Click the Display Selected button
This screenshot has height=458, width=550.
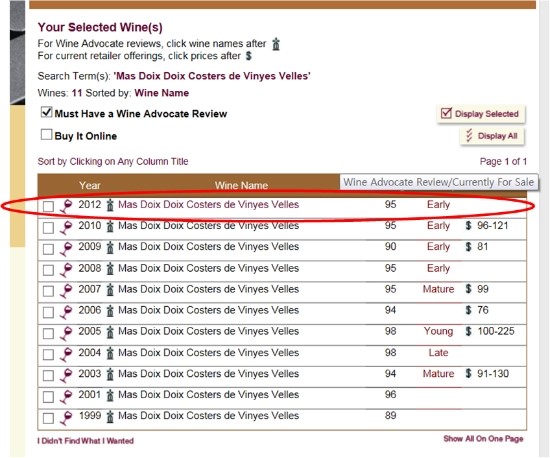(481, 114)
